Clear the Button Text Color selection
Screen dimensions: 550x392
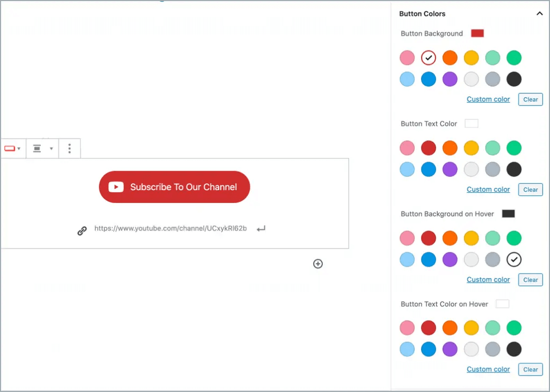pos(530,190)
